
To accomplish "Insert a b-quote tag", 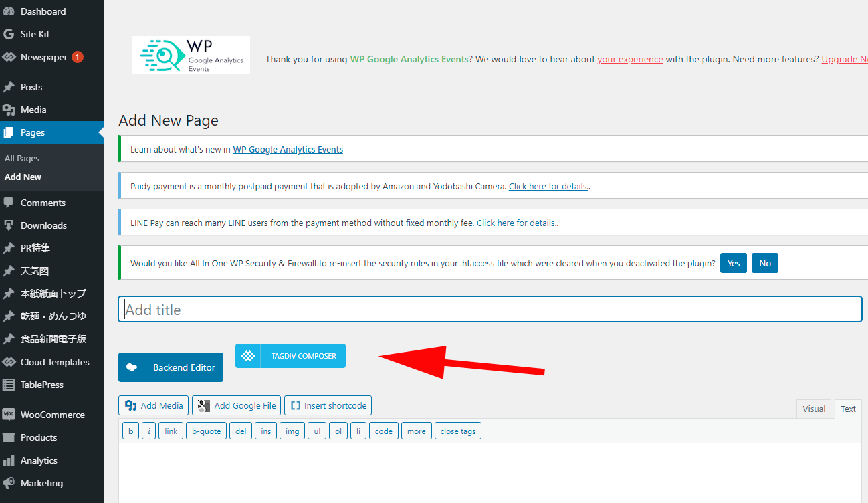I will coord(206,431).
